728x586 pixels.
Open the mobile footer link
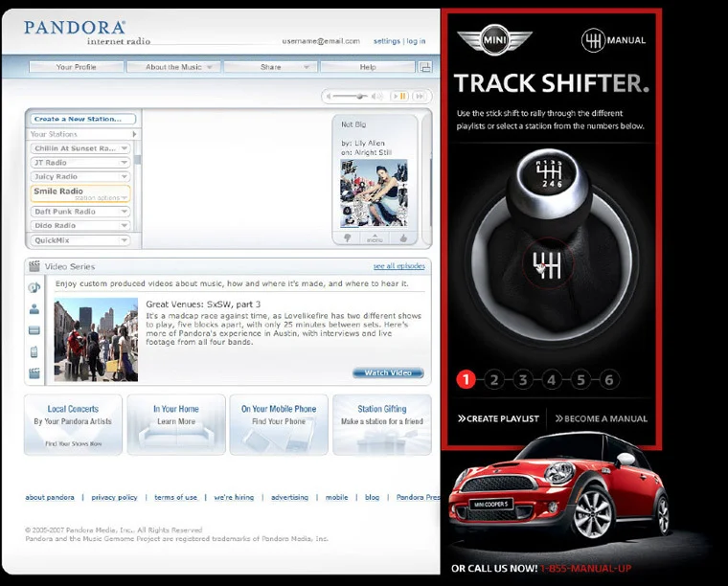(336, 497)
